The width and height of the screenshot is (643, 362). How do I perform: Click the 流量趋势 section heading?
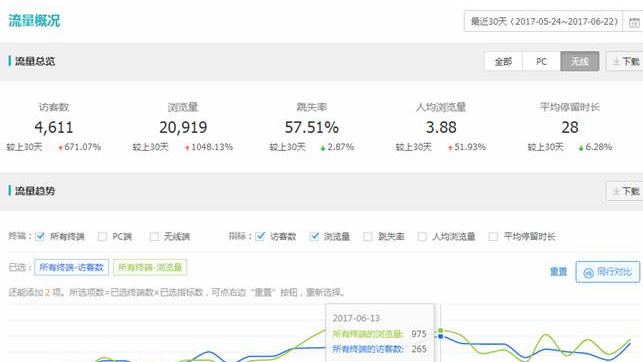[x=35, y=191]
